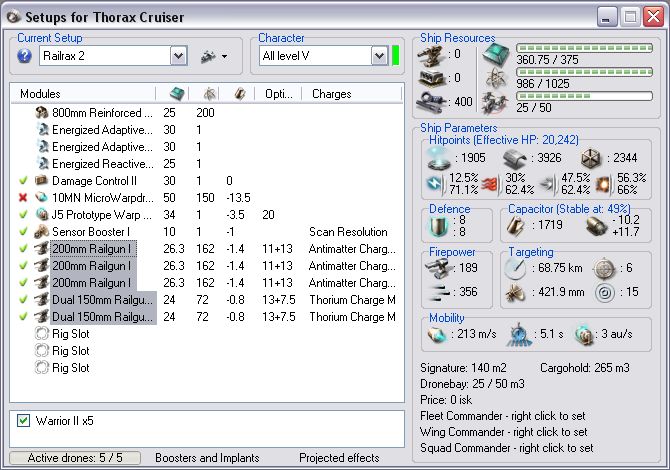The height and width of the screenshot is (470, 670).
Task: Open the Projected effects tab
Action: tap(339, 458)
